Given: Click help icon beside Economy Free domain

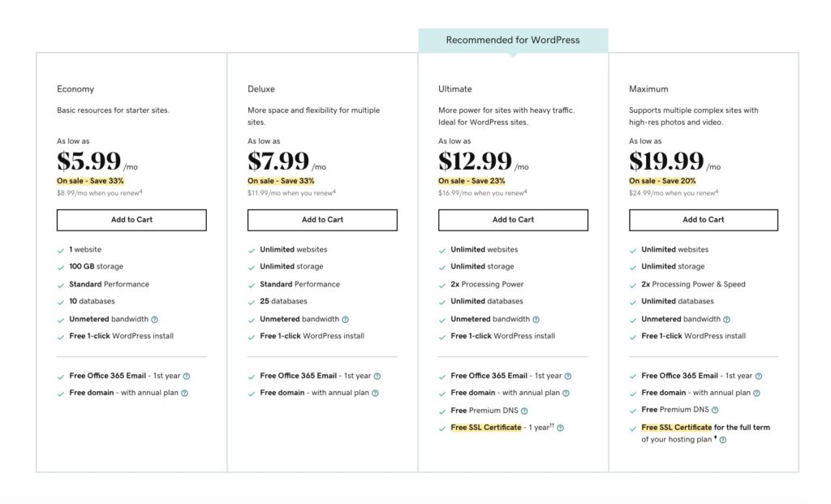Looking at the screenshot, I should point(184,394).
